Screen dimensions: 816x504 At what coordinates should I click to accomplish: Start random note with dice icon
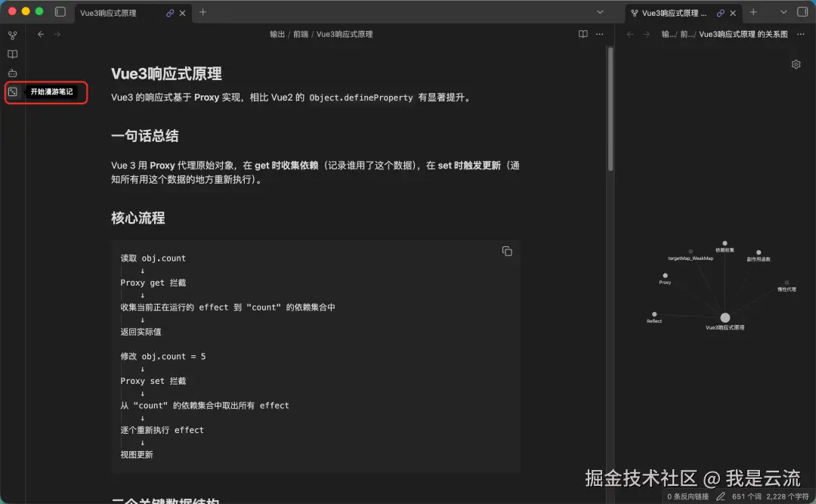(13, 91)
